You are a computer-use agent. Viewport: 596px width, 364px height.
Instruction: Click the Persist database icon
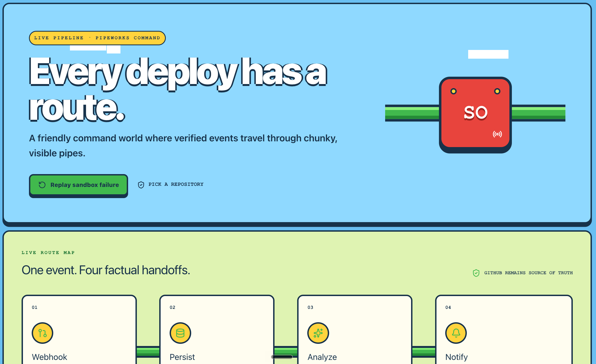click(x=180, y=333)
